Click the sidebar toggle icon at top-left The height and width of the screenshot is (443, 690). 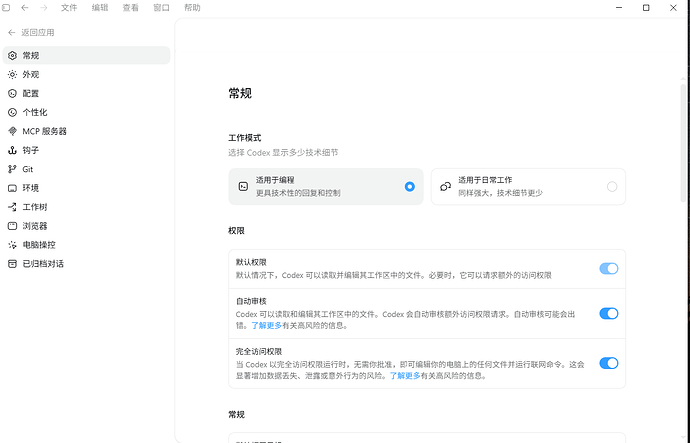coord(6,7)
